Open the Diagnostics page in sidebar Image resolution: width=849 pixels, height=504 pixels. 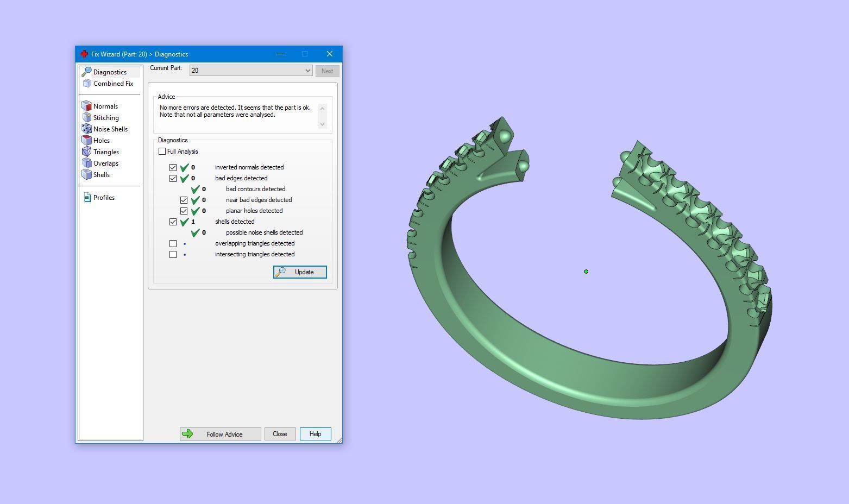coord(110,72)
